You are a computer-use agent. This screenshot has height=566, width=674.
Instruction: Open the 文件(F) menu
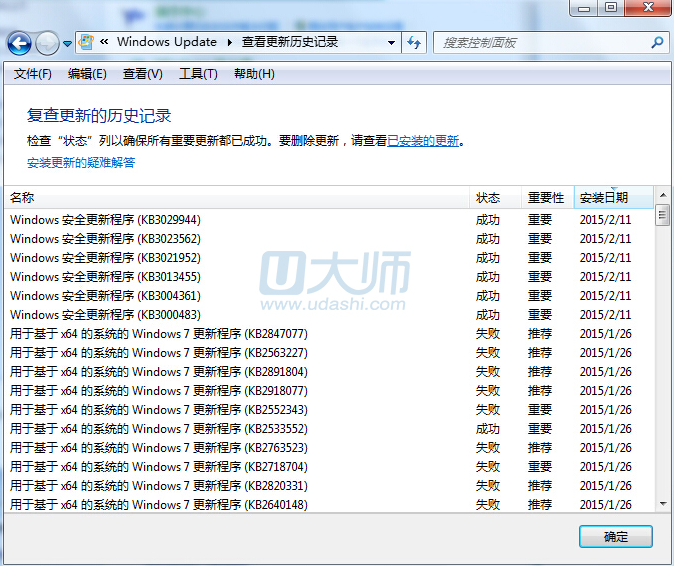pyautogui.click(x=33, y=74)
